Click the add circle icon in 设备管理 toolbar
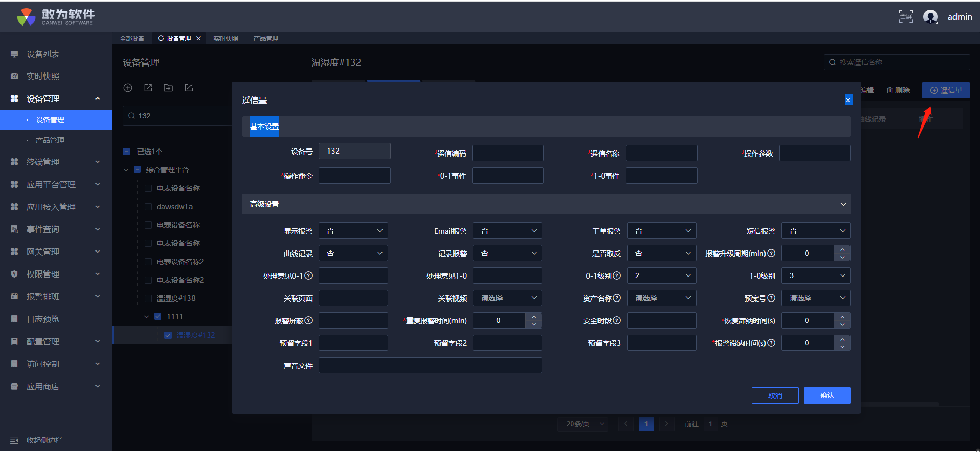 pos(128,88)
